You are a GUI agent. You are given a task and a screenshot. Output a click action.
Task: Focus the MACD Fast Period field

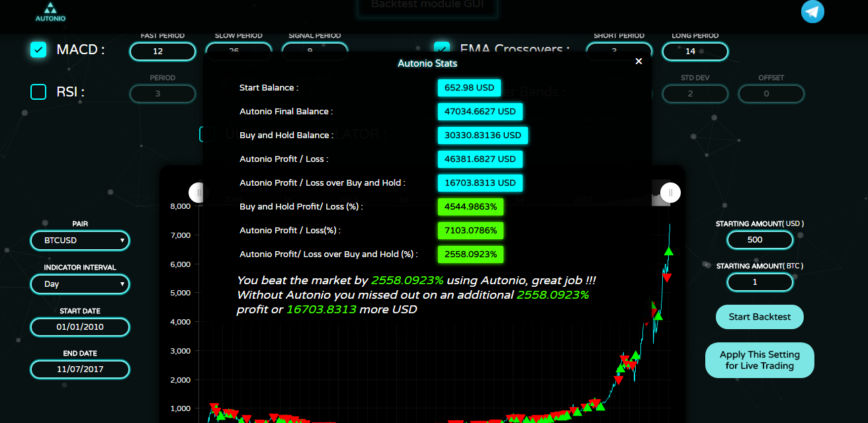pyautogui.click(x=163, y=51)
